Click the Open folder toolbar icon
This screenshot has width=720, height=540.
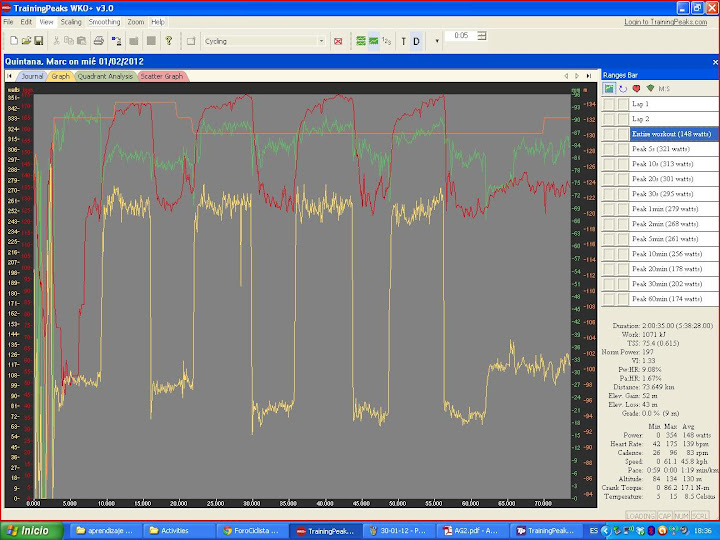(26, 41)
